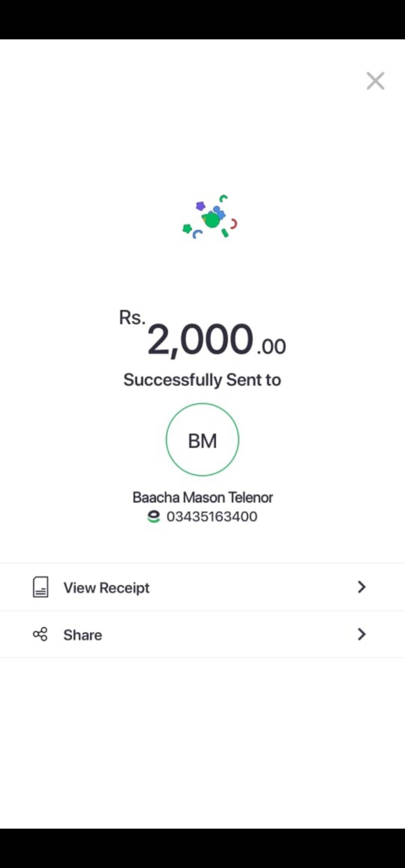405x868 pixels.
Task: Tap the Rs. currency label
Action: [x=132, y=318]
